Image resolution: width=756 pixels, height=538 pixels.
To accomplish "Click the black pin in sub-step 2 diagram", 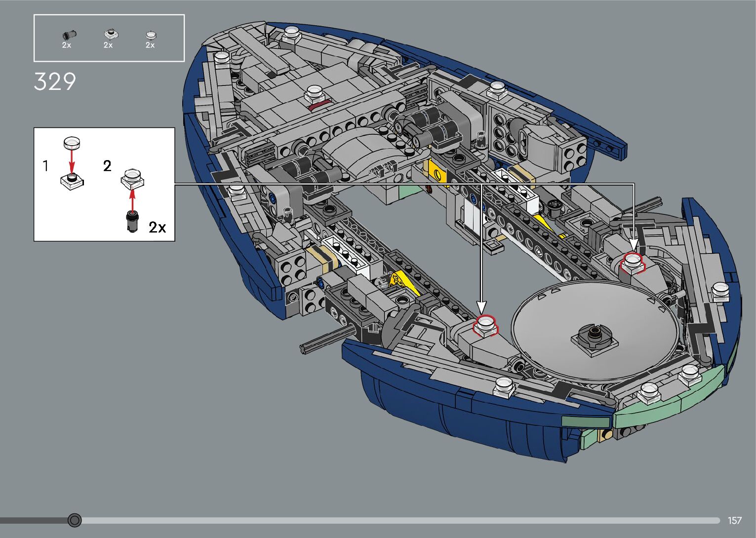I will (x=132, y=221).
